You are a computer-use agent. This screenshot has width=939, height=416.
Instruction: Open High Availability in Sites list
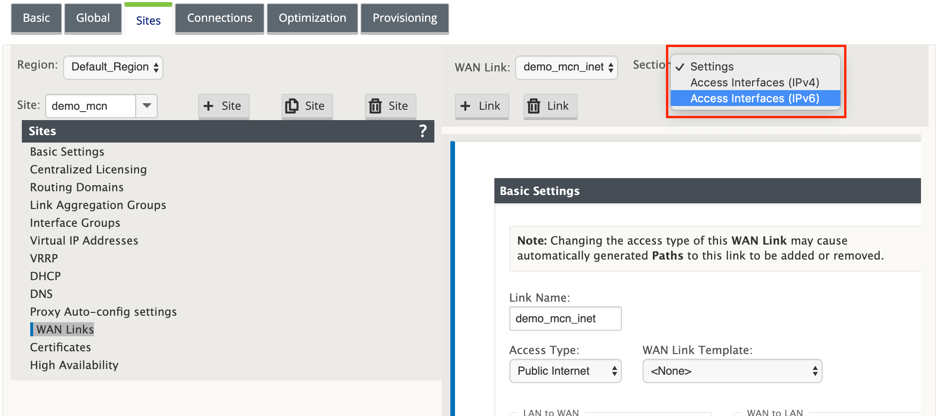[74, 365]
